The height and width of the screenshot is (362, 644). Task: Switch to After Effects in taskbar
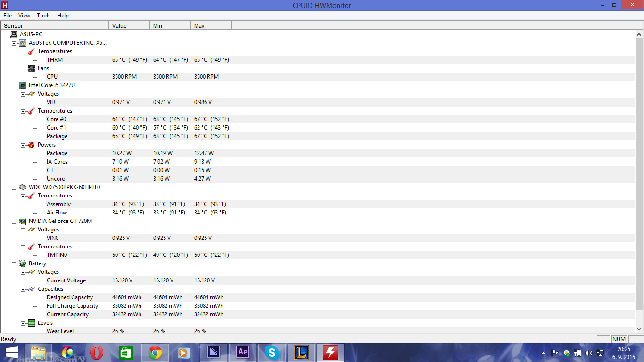coord(243,352)
